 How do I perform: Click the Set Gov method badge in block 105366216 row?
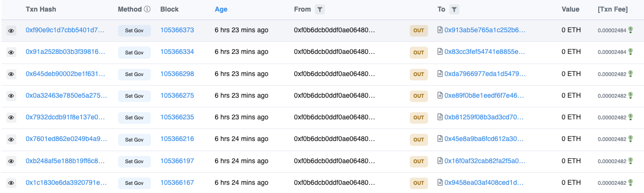tap(134, 140)
